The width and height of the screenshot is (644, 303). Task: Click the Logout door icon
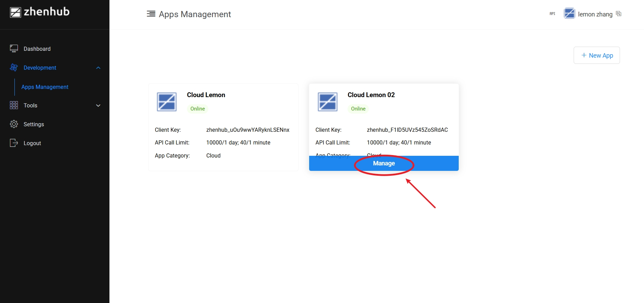click(x=14, y=143)
